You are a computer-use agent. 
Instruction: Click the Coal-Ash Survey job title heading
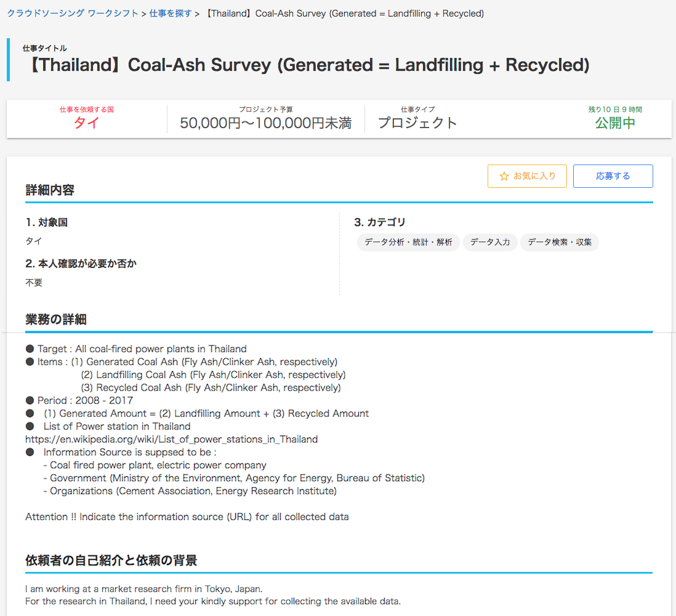309,65
